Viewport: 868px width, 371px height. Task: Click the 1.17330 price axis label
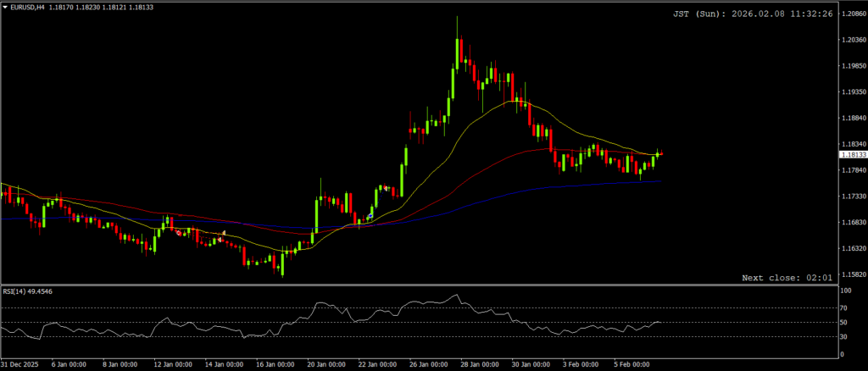coord(851,197)
